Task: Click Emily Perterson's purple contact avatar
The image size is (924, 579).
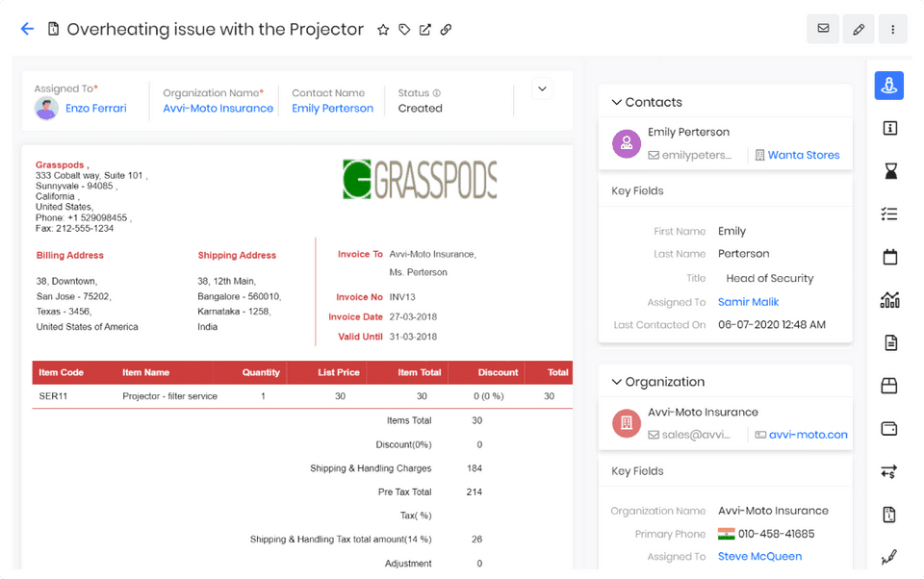Action: (x=627, y=143)
